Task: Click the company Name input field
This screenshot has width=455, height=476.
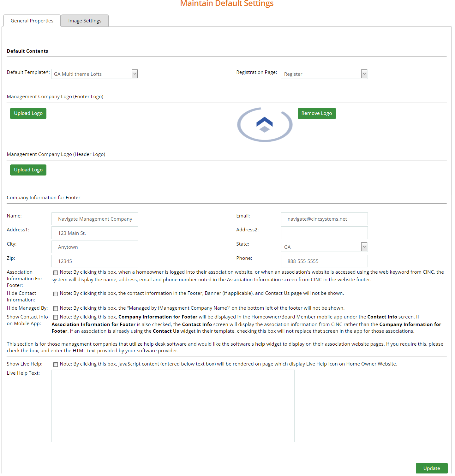Action: point(95,219)
